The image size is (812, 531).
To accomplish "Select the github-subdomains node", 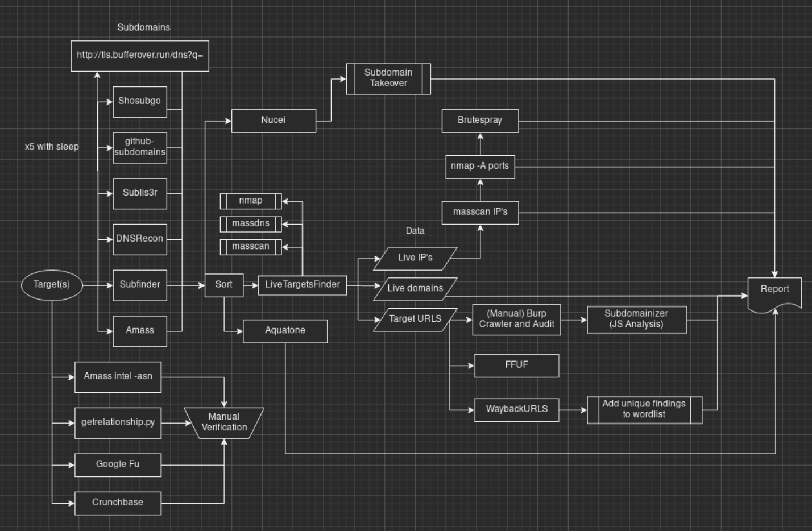I will (140, 147).
